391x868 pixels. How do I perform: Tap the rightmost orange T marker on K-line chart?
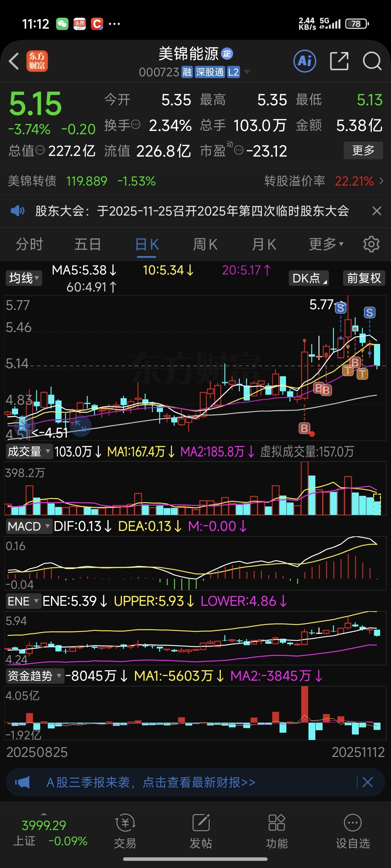tap(362, 374)
